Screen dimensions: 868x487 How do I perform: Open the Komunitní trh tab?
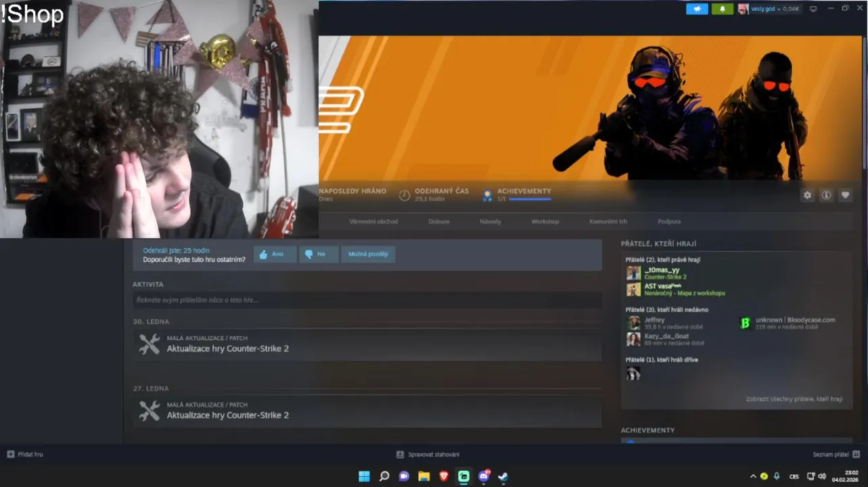pyautogui.click(x=608, y=221)
